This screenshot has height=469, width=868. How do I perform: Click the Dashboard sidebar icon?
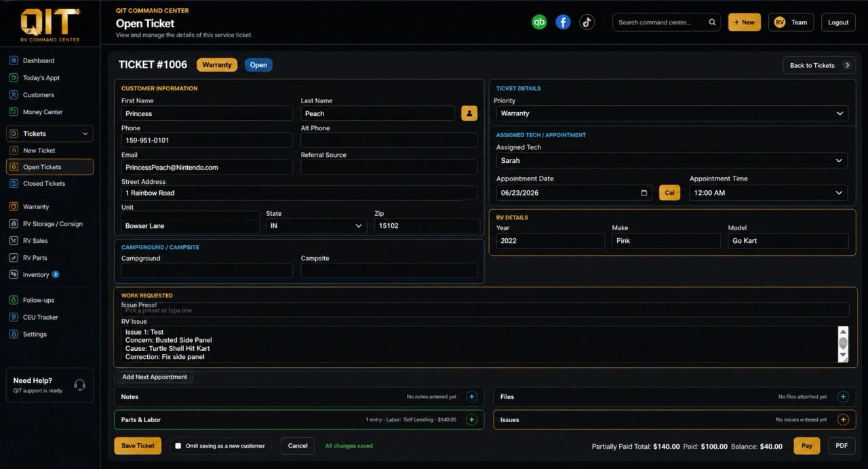coord(14,60)
